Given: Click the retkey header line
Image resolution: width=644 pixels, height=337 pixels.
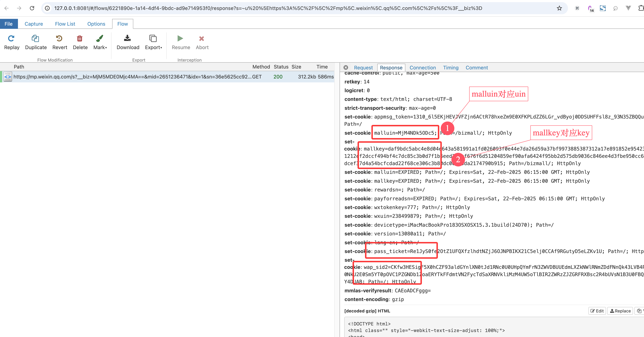Looking at the screenshot, I should pos(357,82).
